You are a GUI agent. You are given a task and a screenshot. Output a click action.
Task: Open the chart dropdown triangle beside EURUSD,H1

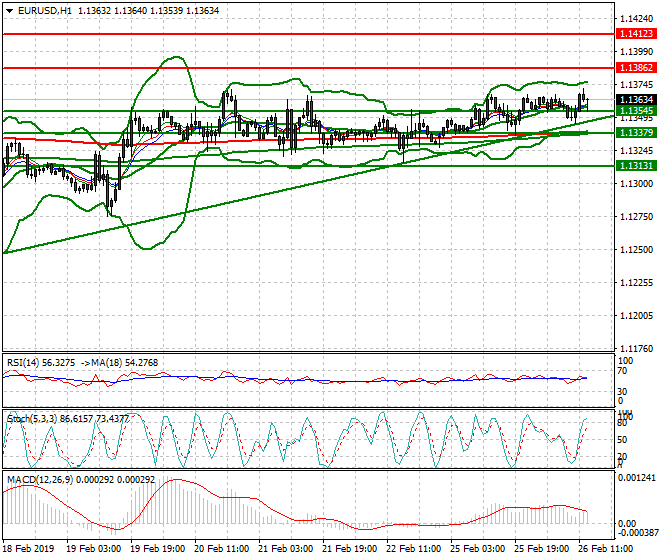pos(9,11)
